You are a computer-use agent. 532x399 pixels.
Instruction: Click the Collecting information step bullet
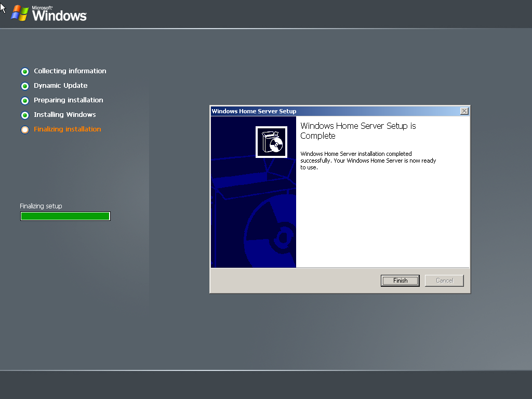[x=25, y=72]
